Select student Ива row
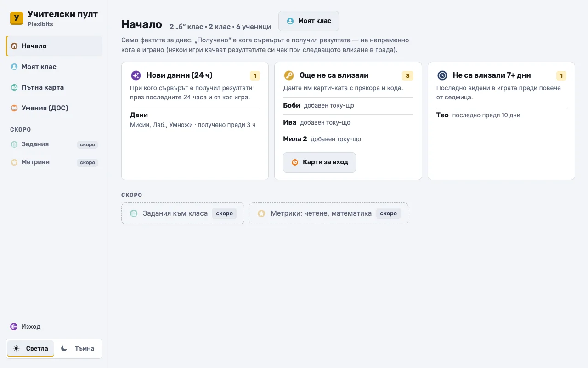Image resolution: width=588 pixels, height=368 pixels. click(348, 122)
